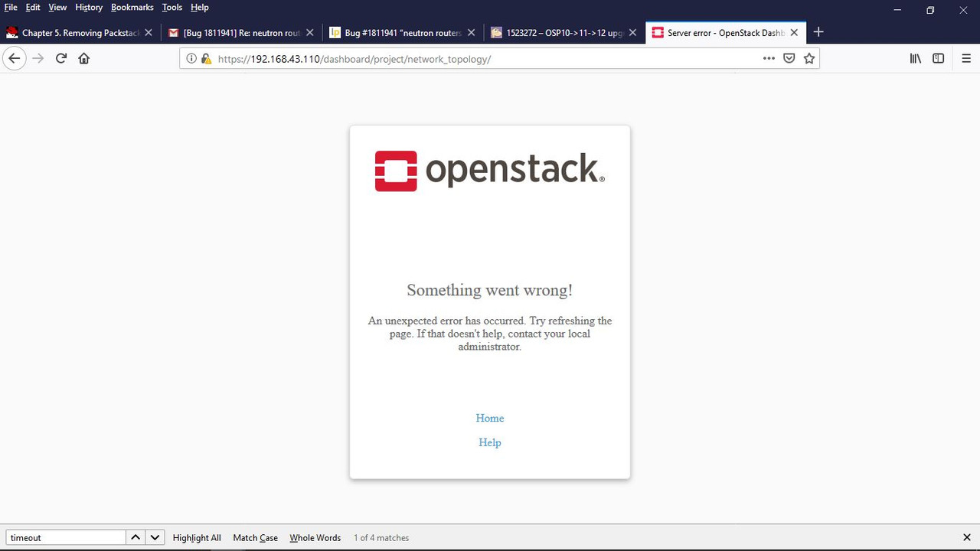980x551 pixels.
Task: Toggle Whole Words in find bar
Action: pyautogui.click(x=315, y=538)
